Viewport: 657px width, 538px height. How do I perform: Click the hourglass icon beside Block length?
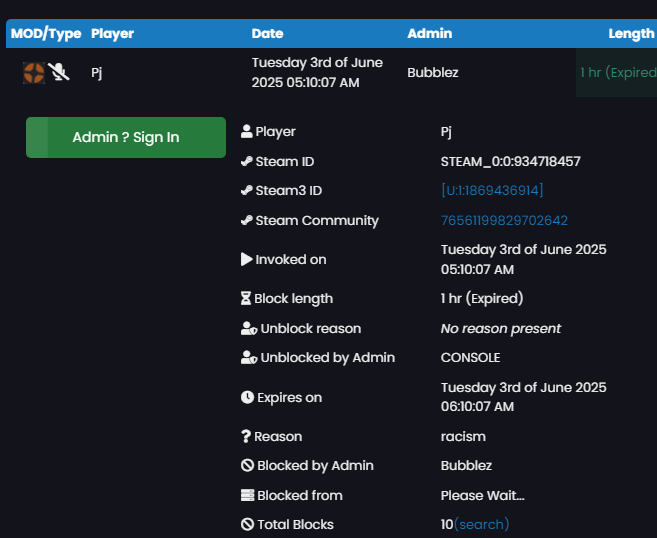(246, 298)
